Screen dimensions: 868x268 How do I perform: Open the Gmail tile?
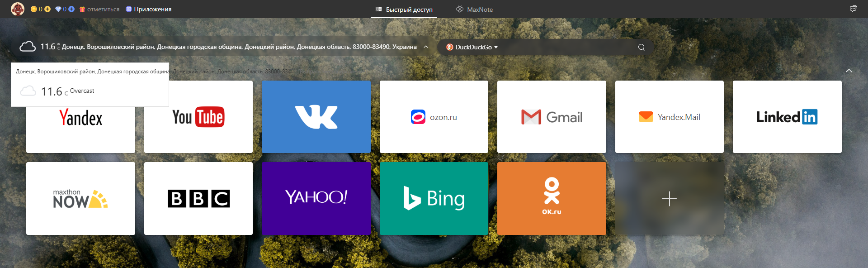[552, 117]
